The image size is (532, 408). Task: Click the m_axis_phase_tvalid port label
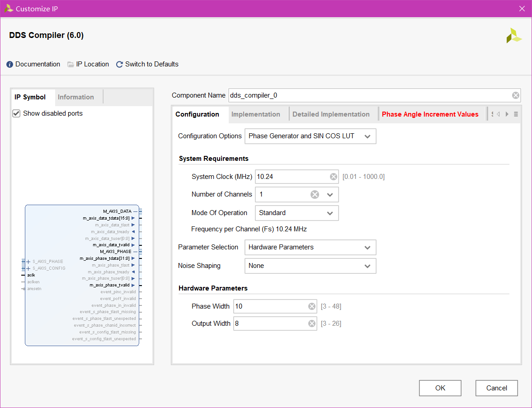(109, 286)
